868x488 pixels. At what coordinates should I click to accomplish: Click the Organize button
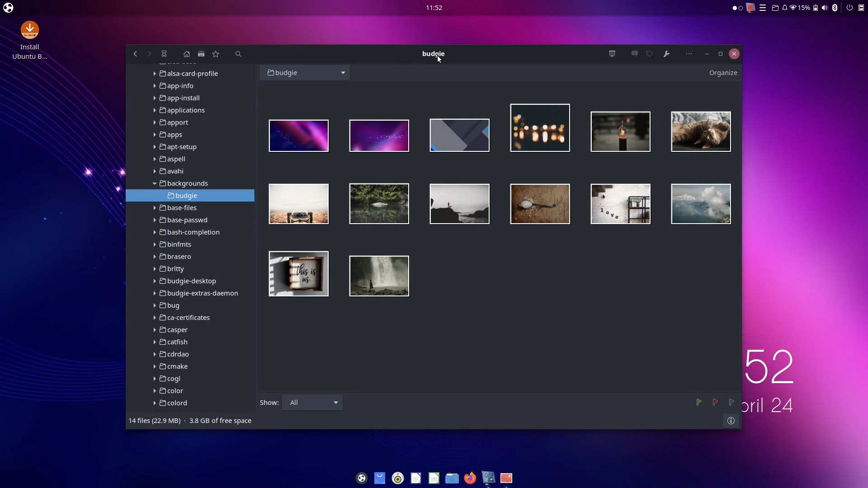click(723, 73)
